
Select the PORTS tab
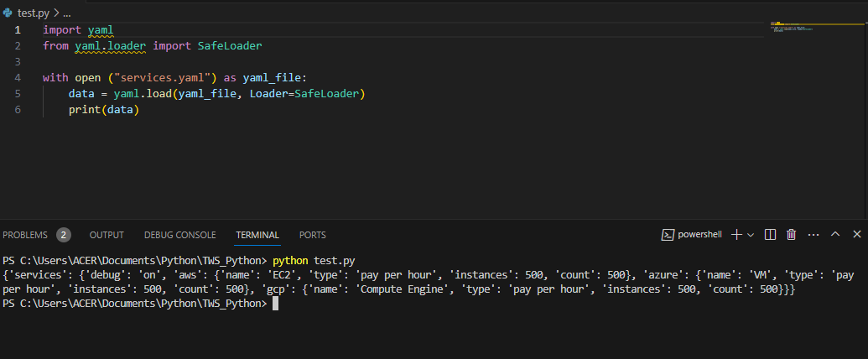coord(313,235)
